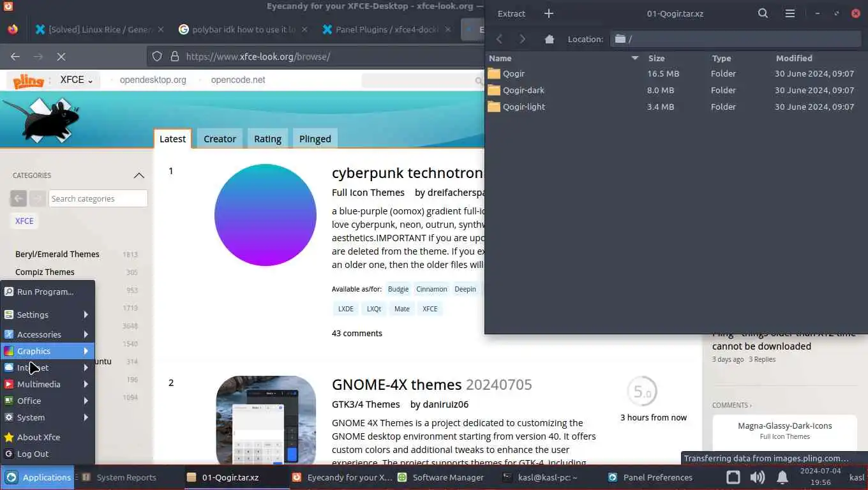Click the pling site search box
Image resolution: width=868 pixels, height=490 pixels.
(423, 80)
